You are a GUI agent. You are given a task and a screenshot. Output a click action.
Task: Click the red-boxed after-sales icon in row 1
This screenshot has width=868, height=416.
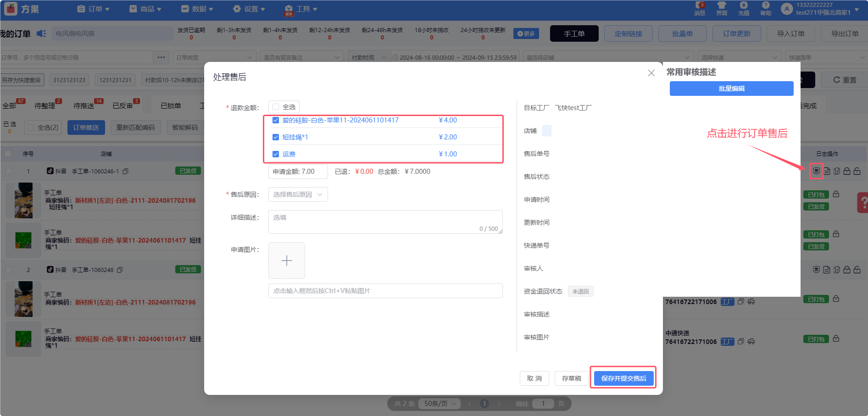pos(816,171)
